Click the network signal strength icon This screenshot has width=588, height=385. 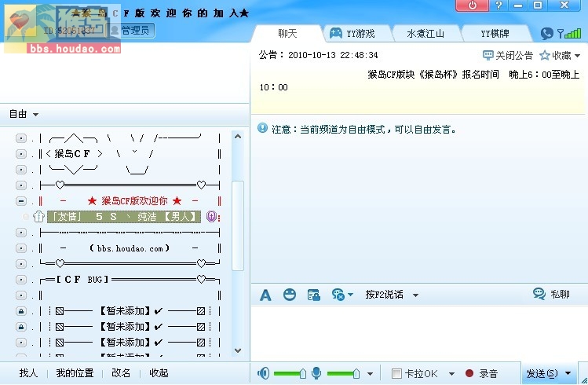pos(569,34)
